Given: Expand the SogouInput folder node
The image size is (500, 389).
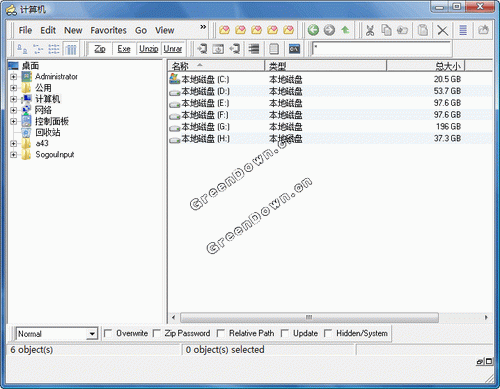Looking at the screenshot, I should tap(13, 155).
